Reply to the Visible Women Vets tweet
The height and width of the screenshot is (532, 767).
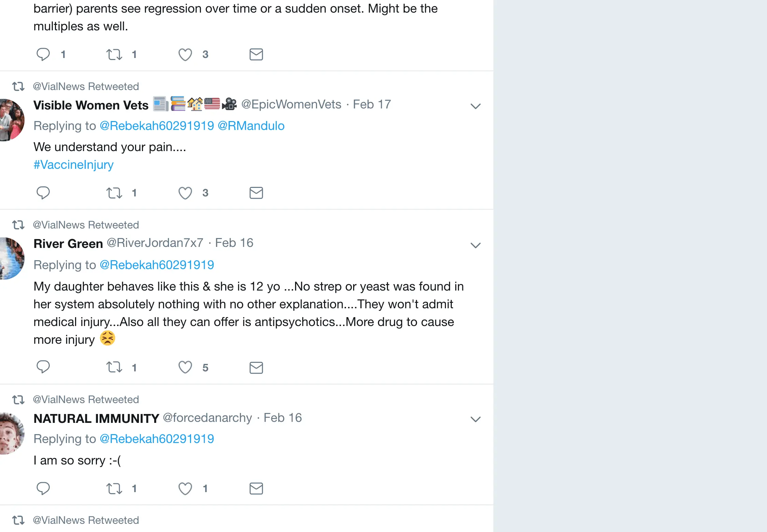43,193
